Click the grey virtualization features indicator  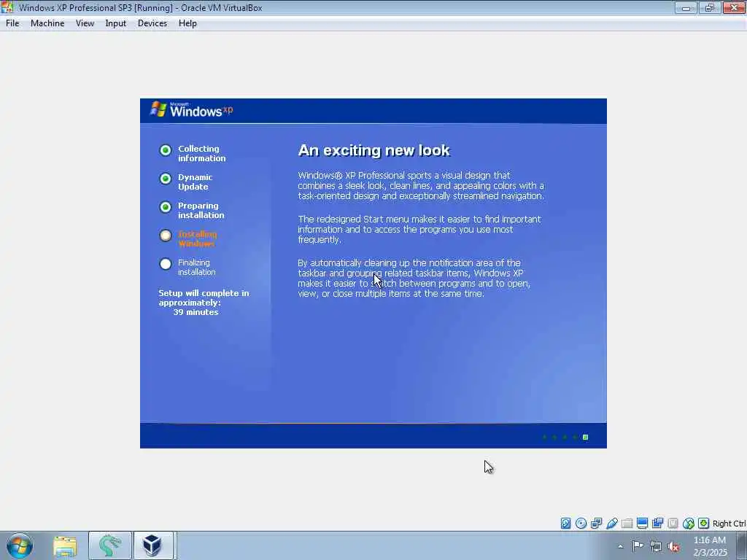[x=673, y=524]
